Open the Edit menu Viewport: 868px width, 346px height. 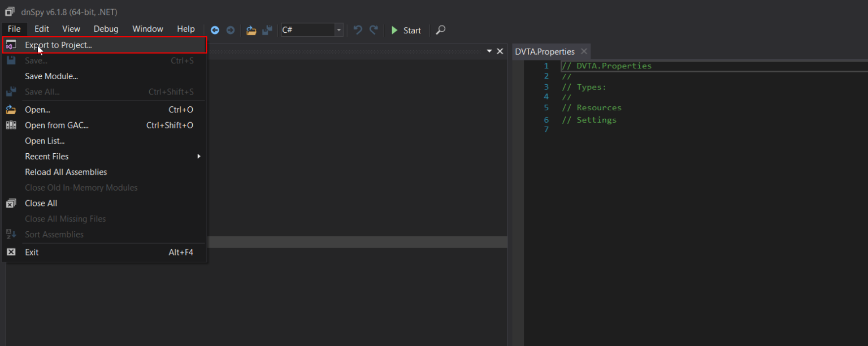[x=42, y=29]
